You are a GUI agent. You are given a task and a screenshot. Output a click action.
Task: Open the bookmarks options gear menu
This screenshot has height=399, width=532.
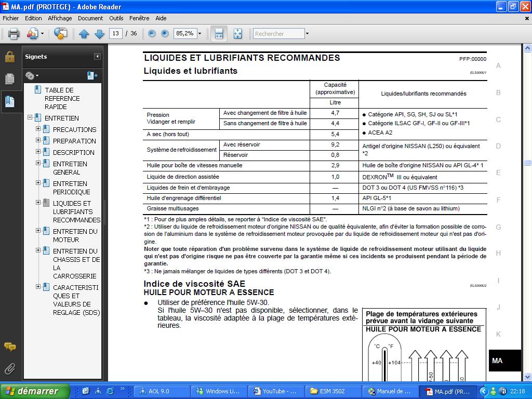pos(31,76)
